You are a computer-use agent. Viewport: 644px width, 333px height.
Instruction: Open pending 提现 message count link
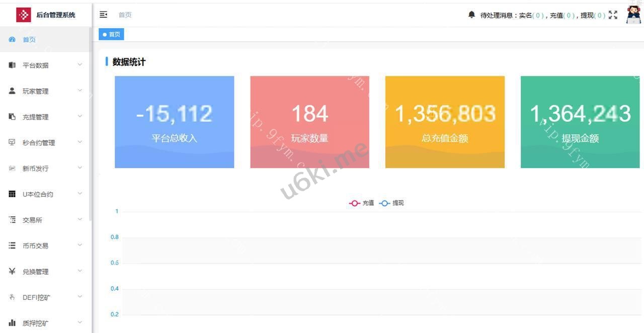593,15
